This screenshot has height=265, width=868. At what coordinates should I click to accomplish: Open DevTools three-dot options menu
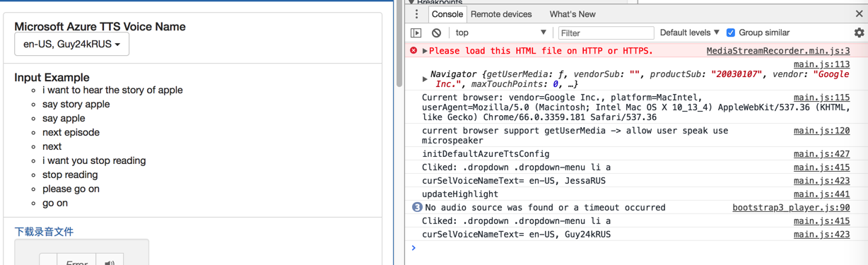pos(416,14)
